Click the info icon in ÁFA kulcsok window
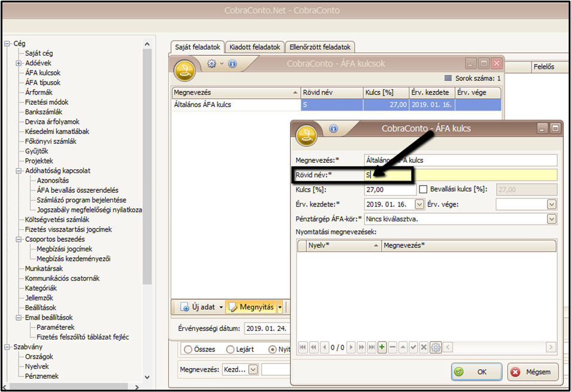 232,63
